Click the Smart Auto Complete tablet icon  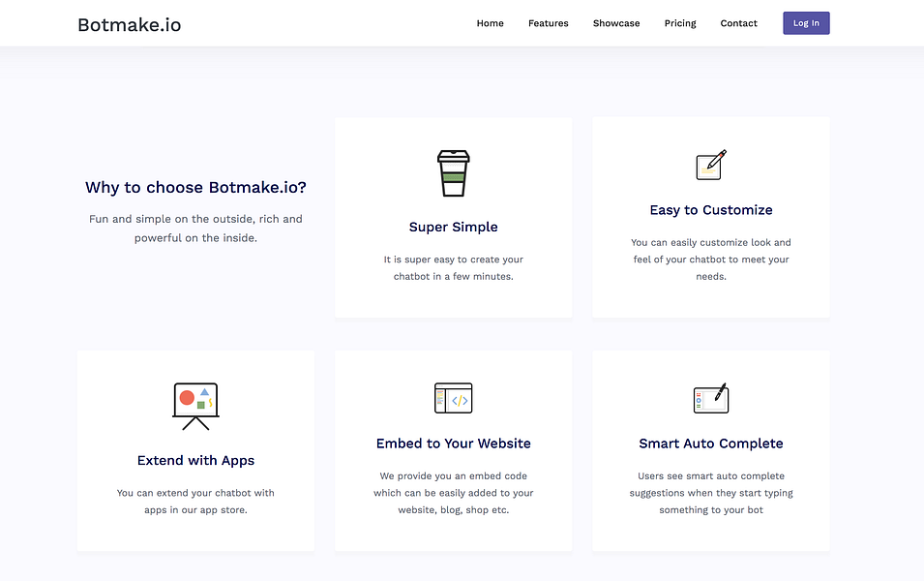[x=711, y=398]
